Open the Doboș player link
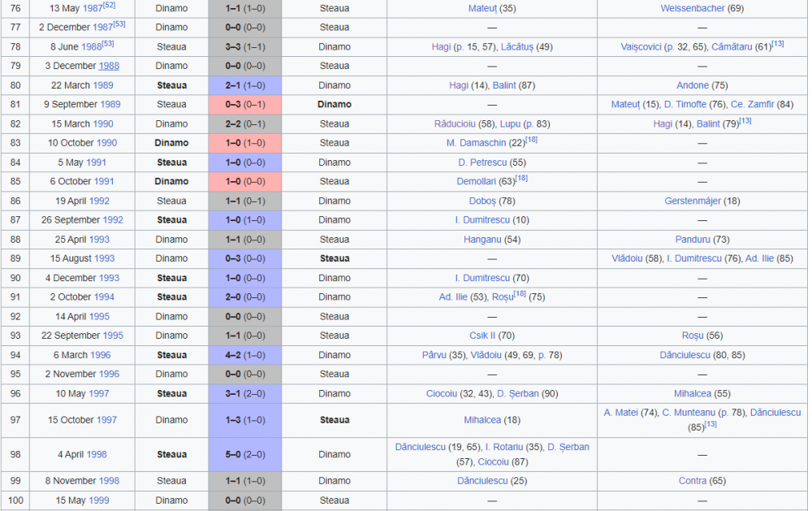Image resolution: width=812 pixels, height=511 pixels. tap(482, 201)
